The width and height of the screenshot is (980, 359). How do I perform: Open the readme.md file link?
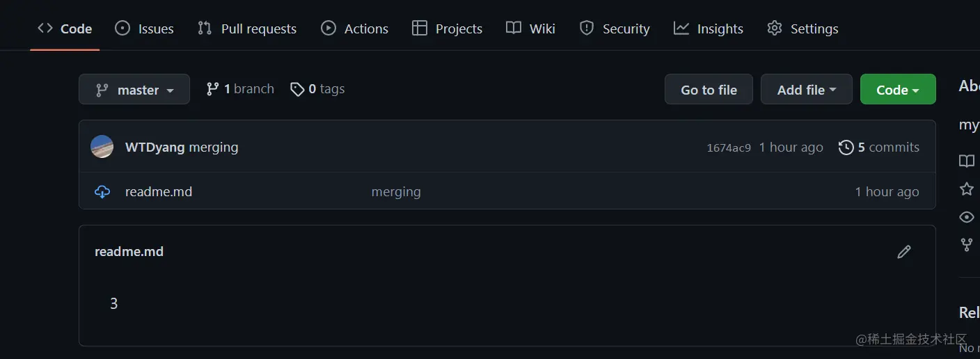[159, 192]
